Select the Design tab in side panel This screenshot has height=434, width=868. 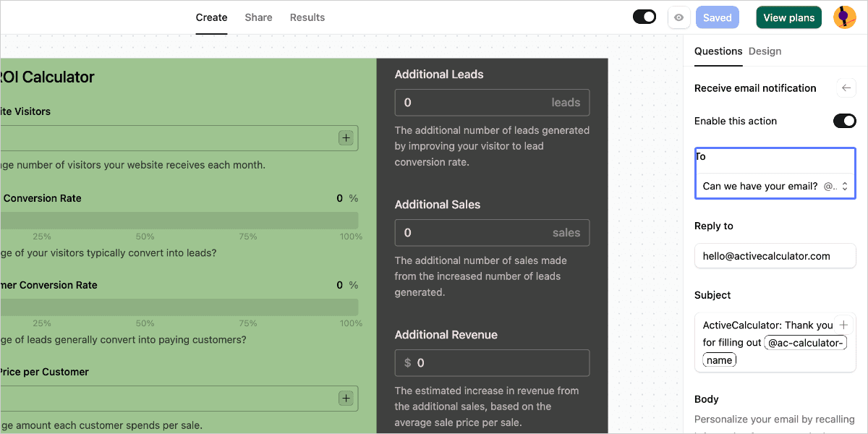(x=765, y=51)
